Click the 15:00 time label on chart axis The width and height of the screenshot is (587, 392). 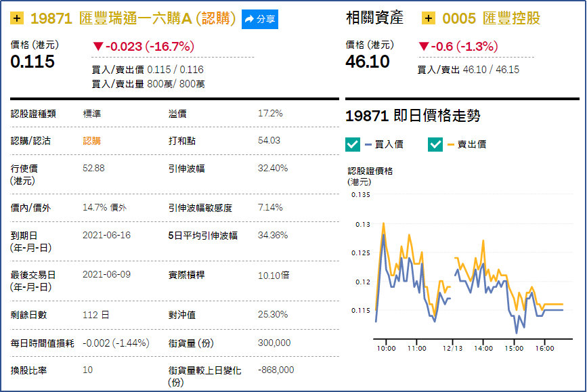click(x=514, y=349)
